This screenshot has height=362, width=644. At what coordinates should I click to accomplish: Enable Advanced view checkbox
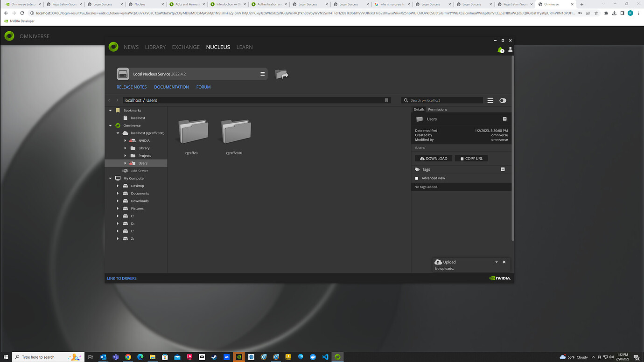[x=416, y=178]
